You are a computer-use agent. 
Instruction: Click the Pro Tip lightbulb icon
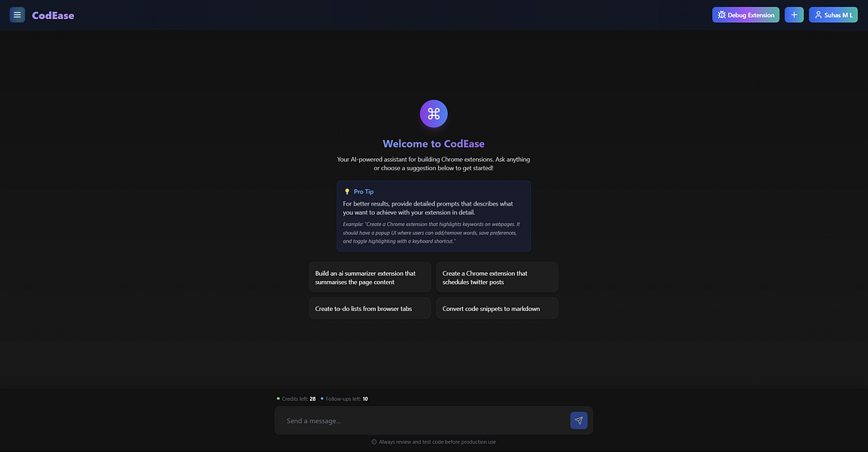click(347, 191)
